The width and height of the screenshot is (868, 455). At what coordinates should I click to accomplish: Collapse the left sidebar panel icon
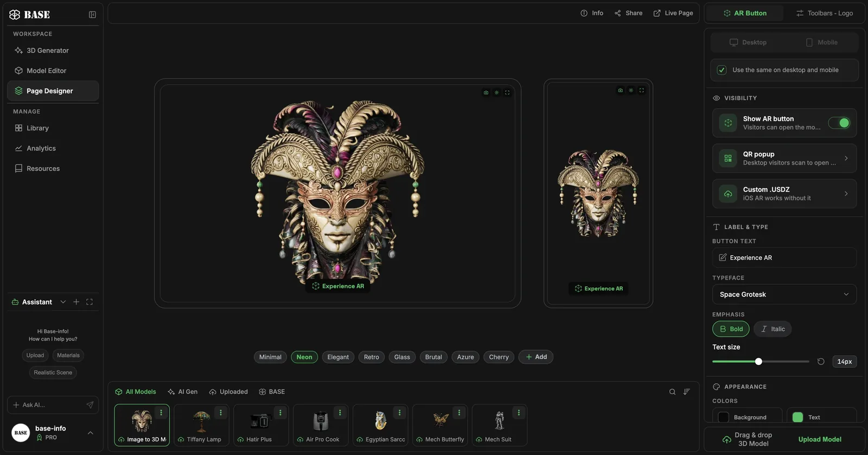(92, 15)
